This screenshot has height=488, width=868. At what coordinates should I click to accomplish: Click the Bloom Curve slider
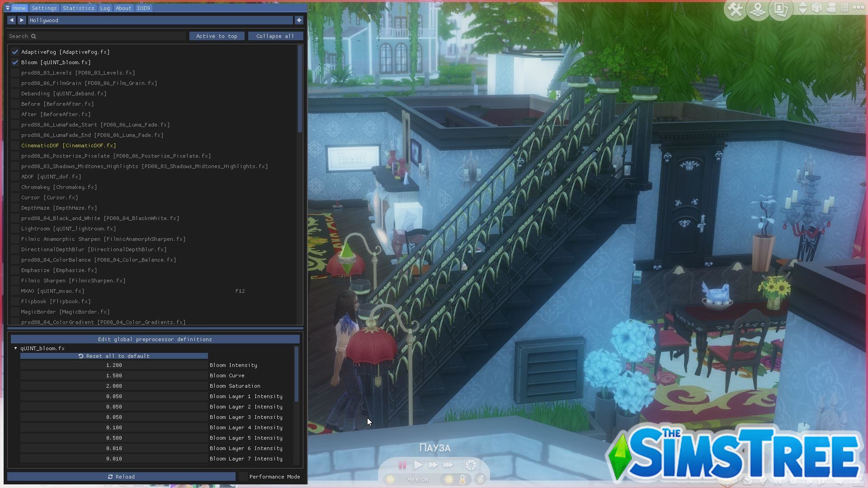click(114, 375)
